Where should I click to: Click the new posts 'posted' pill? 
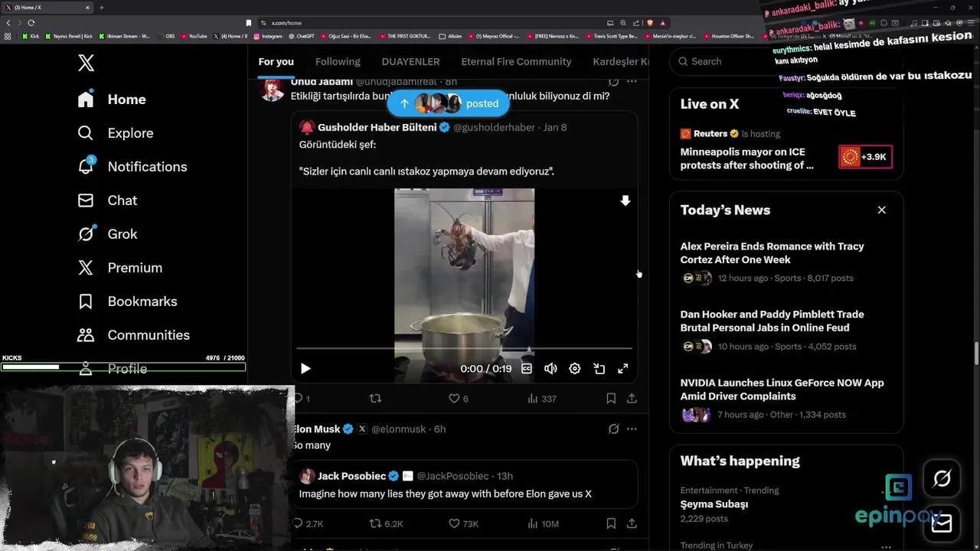coord(449,103)
